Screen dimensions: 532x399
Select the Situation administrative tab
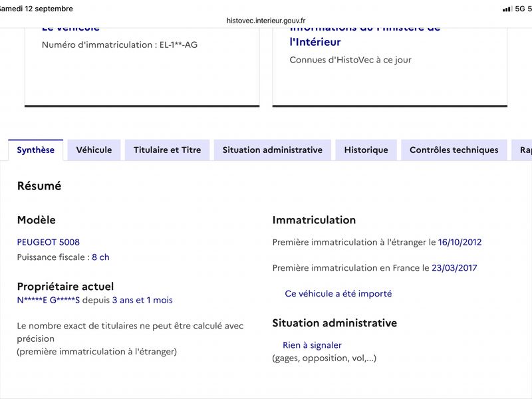(273, 150)
